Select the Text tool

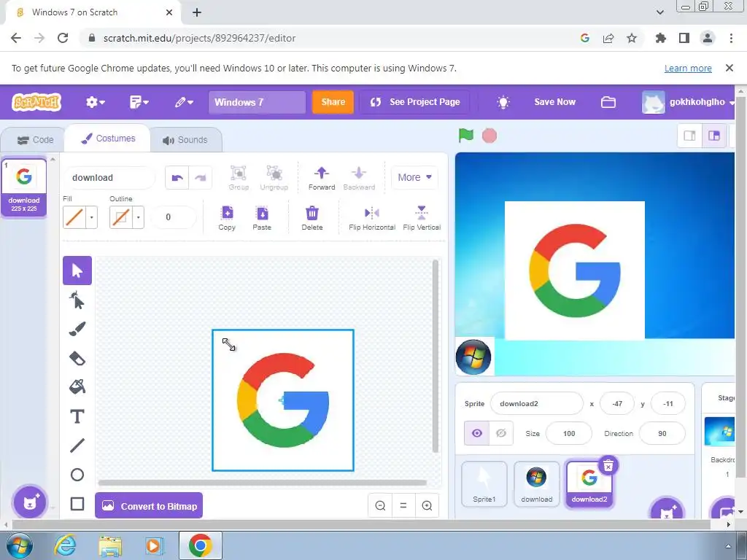pos(77,416)
